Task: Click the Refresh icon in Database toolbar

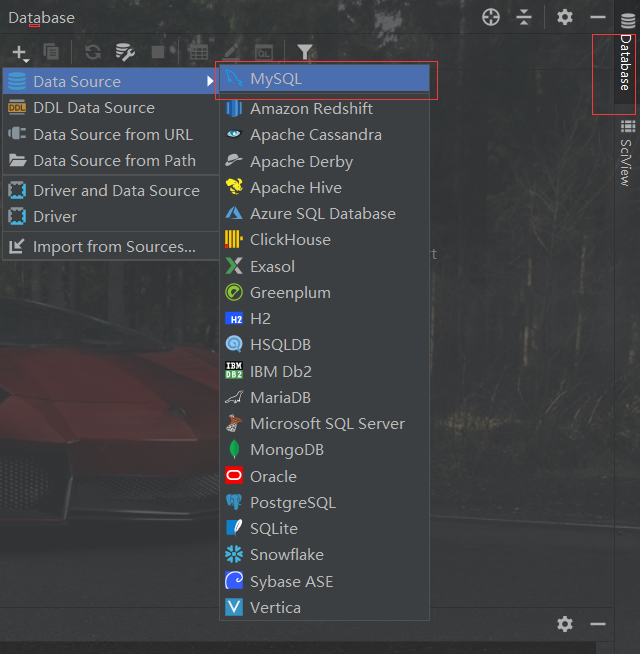Action: click(93, 52)
